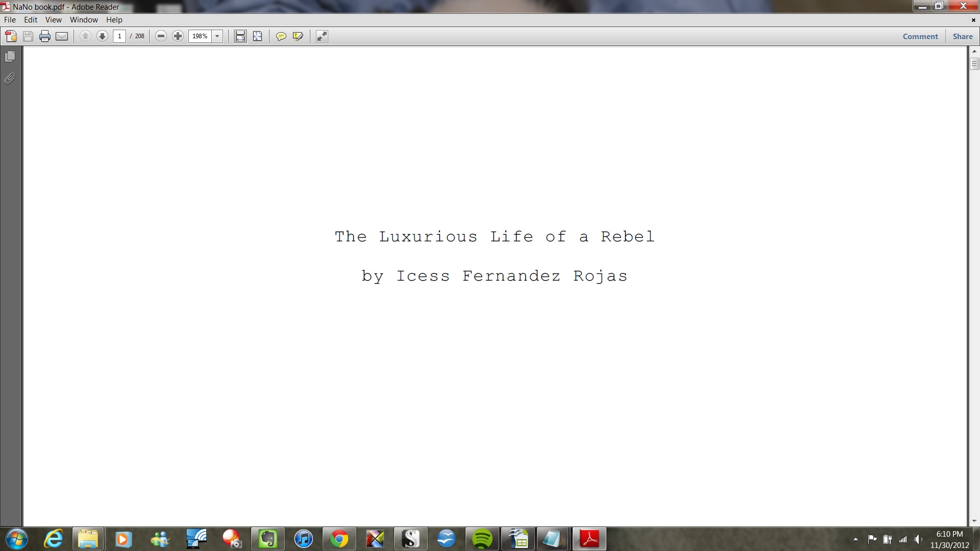Click the Create PDF online icon

11,36
